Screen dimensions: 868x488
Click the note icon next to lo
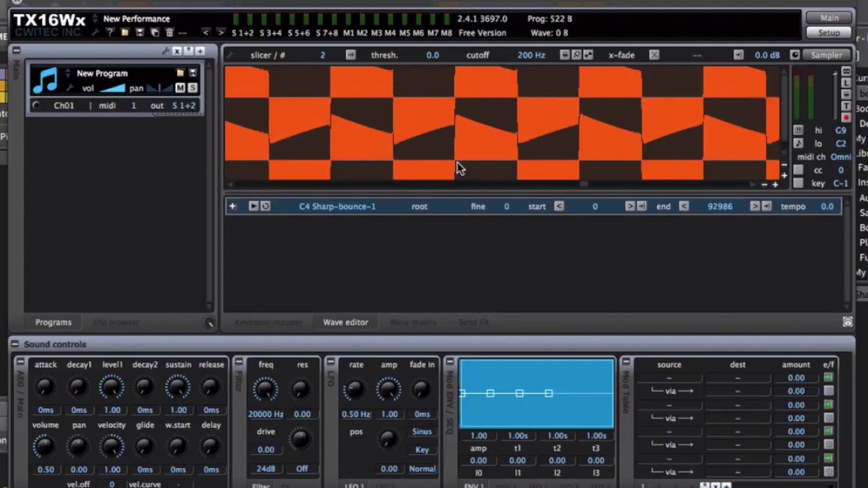pos(798,144)
